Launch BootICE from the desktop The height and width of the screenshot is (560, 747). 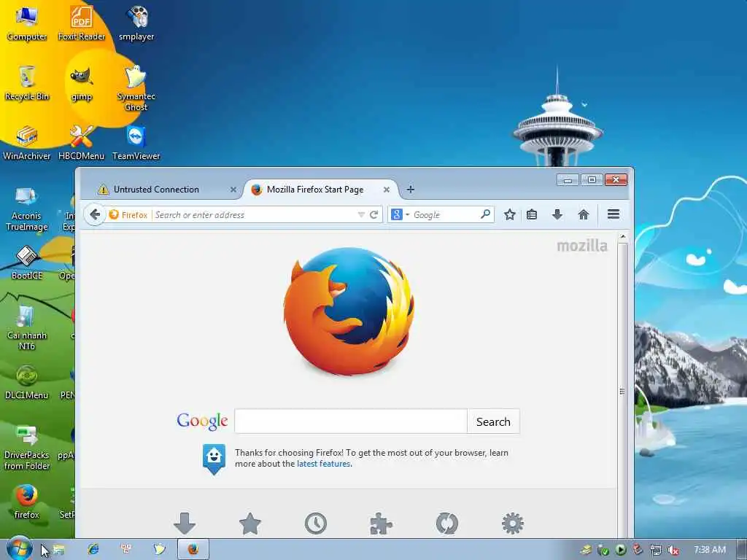click(x=27, y=262)
